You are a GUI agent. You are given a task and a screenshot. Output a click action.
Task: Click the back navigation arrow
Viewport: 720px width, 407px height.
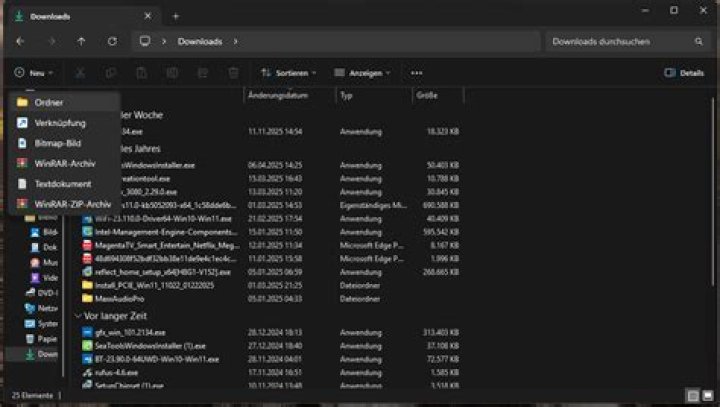(x=20, y=41)
